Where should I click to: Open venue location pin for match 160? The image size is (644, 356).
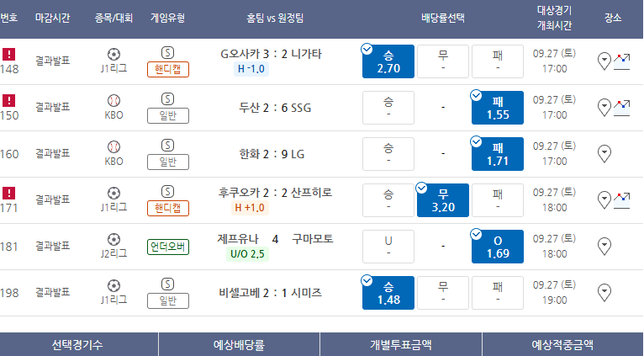(604, 154)
